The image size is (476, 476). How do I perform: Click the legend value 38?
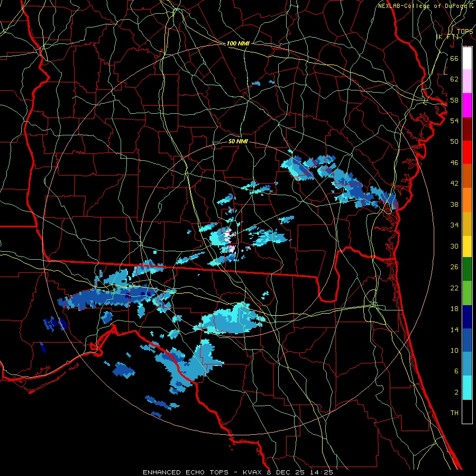coord(454,204)
